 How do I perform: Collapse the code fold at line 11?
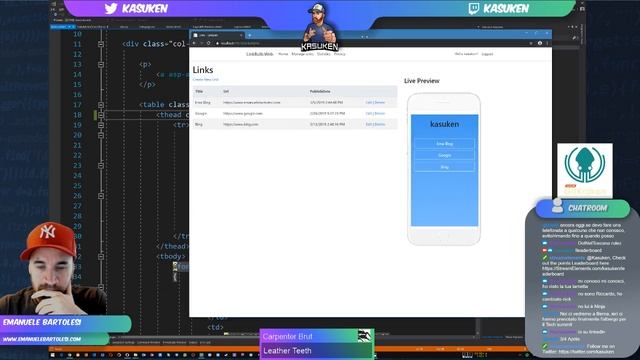pos(101,44)
